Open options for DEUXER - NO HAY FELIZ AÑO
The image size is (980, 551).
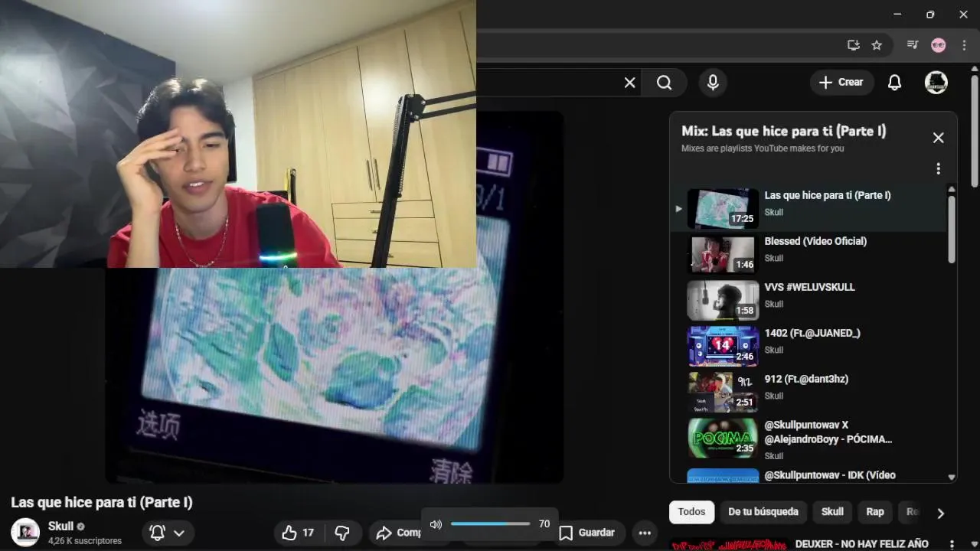click(x=952, y=544)
